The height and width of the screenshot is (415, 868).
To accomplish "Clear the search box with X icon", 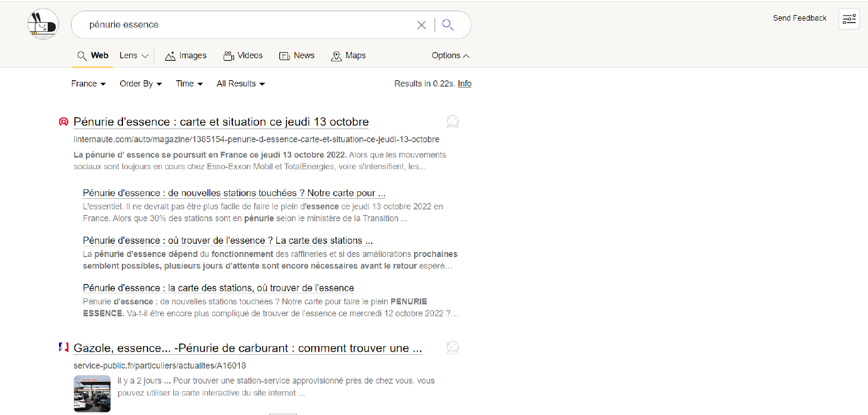I will [421, 25].
